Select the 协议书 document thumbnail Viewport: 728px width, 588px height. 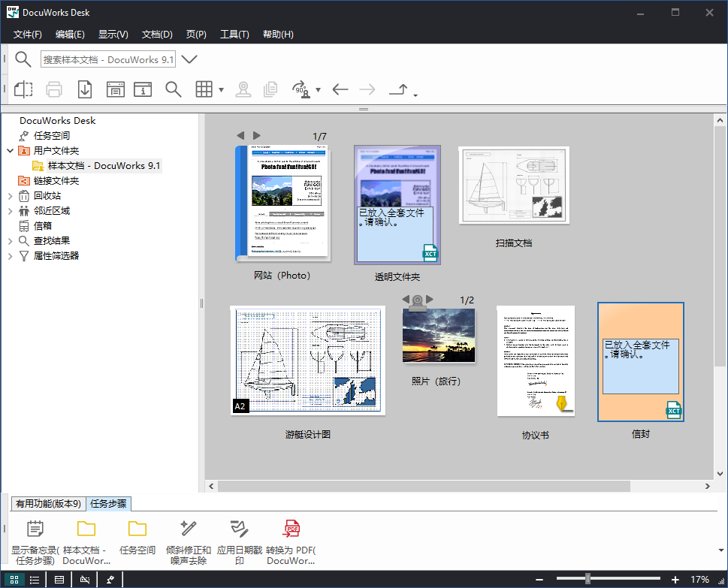coord(535,360)
